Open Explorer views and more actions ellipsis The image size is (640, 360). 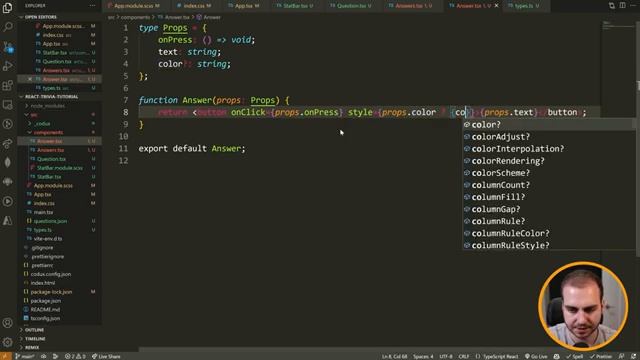pyautogui.click(x=92, y=6)
